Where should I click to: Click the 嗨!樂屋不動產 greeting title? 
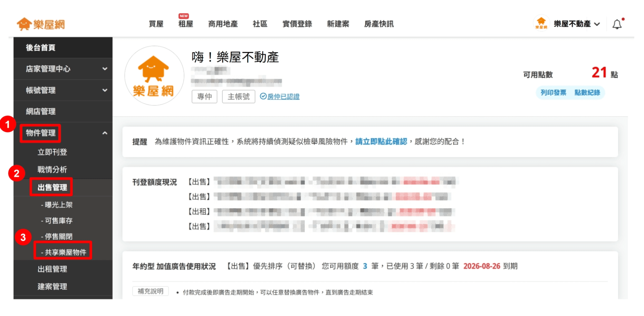pos(235,57)
